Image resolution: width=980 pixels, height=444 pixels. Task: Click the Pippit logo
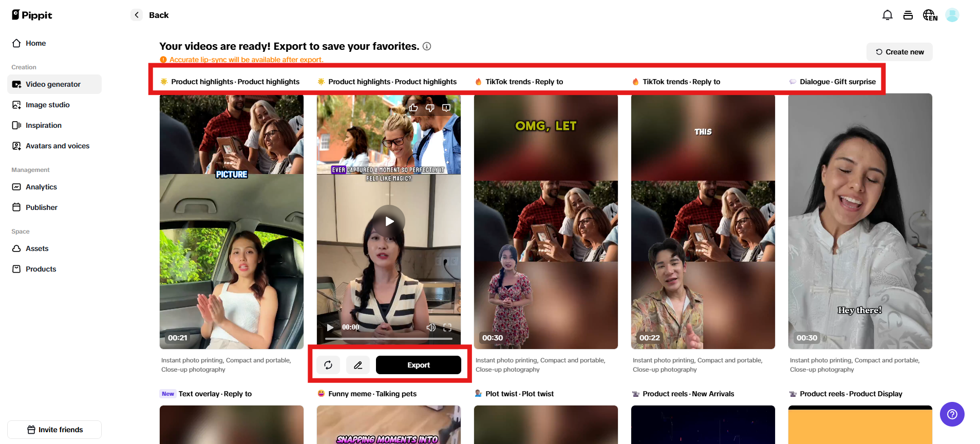point(32,15)
